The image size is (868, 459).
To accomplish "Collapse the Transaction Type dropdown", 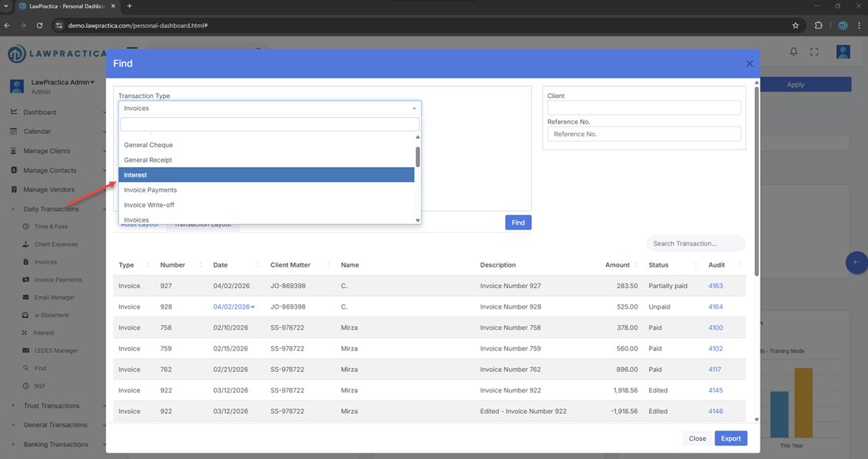I will [x=414, y=108].
